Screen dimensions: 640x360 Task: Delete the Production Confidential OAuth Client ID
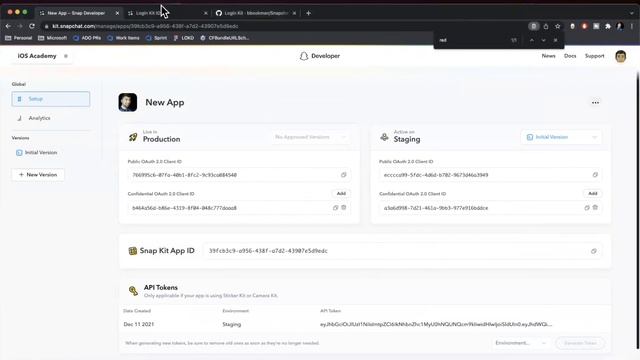pyautogui.click(x=344, y=207)
